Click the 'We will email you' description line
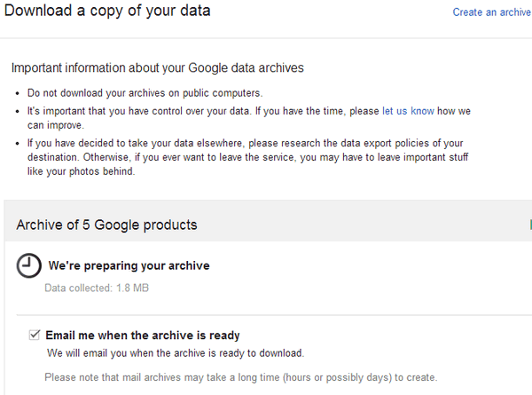 [176, 353]
